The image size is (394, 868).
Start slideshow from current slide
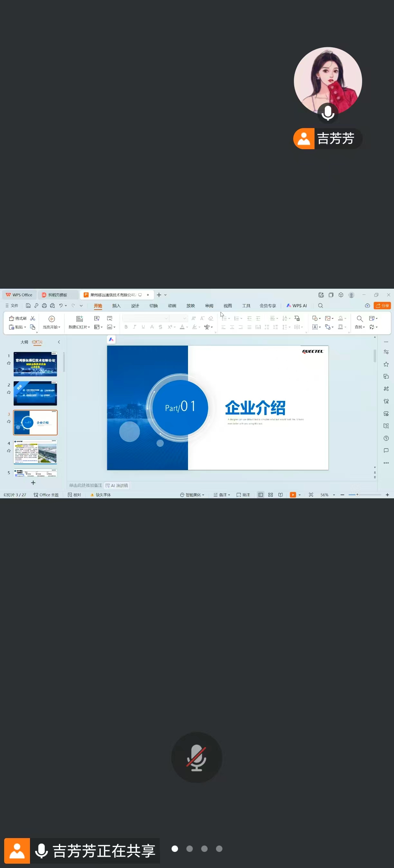(52, 319)
